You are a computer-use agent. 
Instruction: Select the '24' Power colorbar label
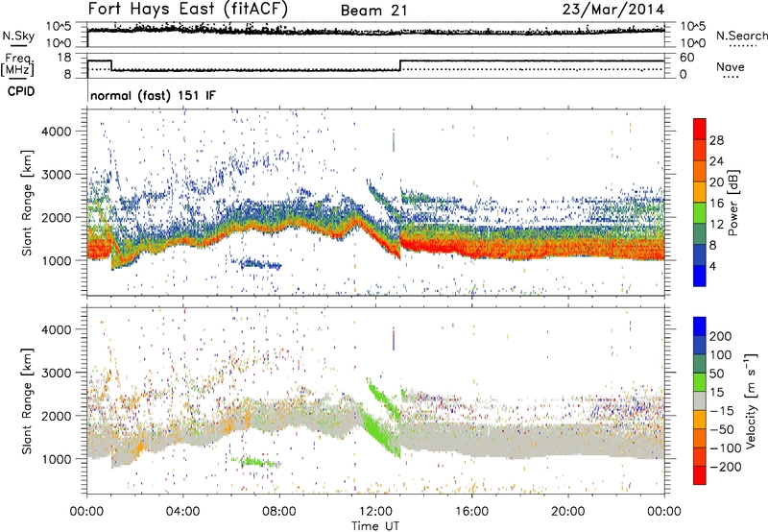point(716,161)
